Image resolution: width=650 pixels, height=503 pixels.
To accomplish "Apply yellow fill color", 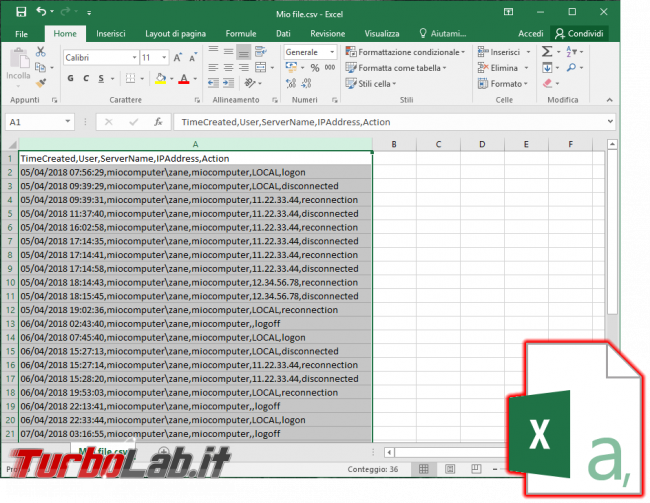I will point(160,78).
